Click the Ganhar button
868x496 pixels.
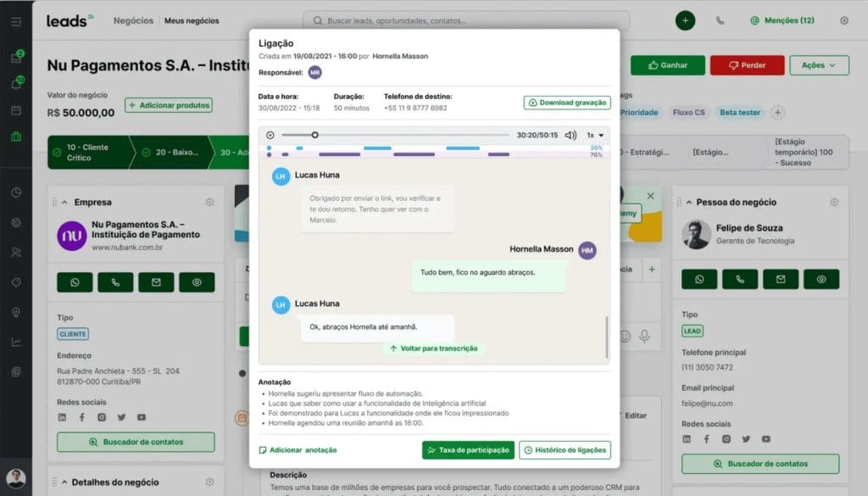click(668, 65)
